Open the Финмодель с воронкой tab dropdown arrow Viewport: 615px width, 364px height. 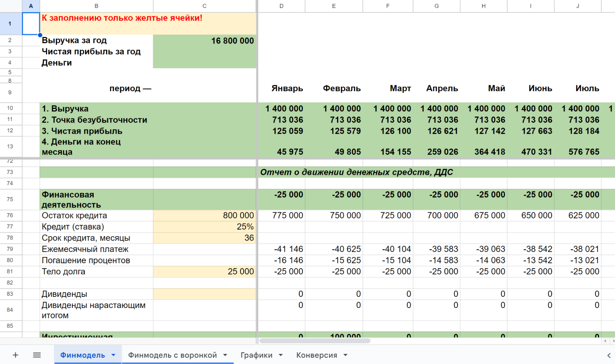[x=225, y=355]
